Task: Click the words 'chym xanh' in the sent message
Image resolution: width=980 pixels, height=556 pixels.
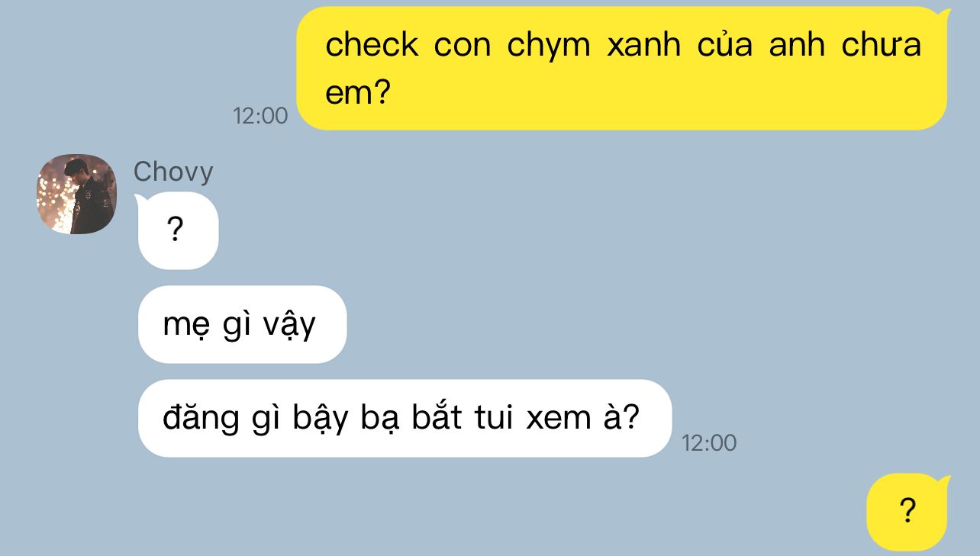Action: pos(594,46)
